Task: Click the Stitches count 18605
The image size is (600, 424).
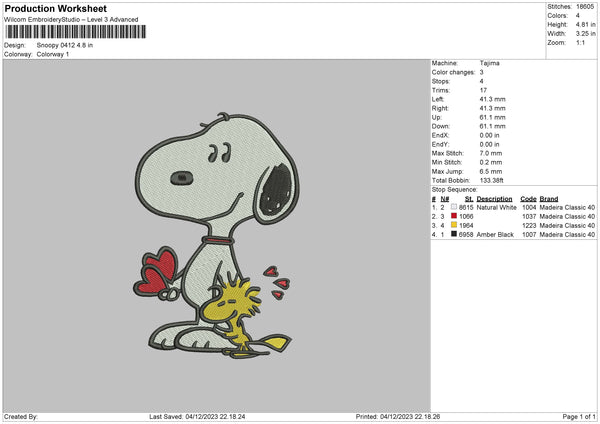Action: 587,6
